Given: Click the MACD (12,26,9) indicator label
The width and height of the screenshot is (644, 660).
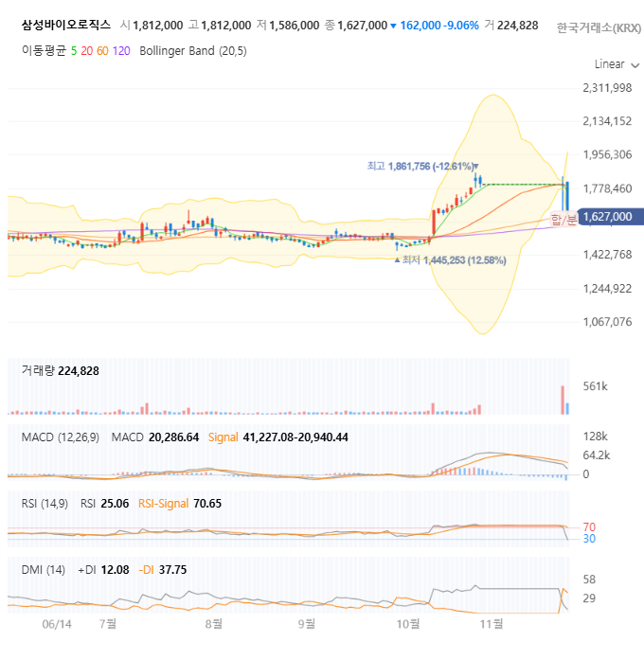Looking at the screenshot, I should (x=61, y=437).
